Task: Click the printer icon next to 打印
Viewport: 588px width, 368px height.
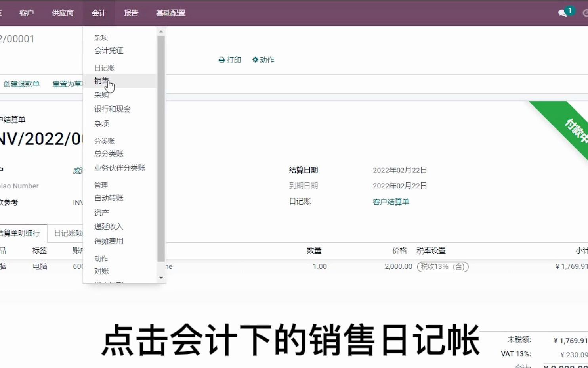Action: 221,60
